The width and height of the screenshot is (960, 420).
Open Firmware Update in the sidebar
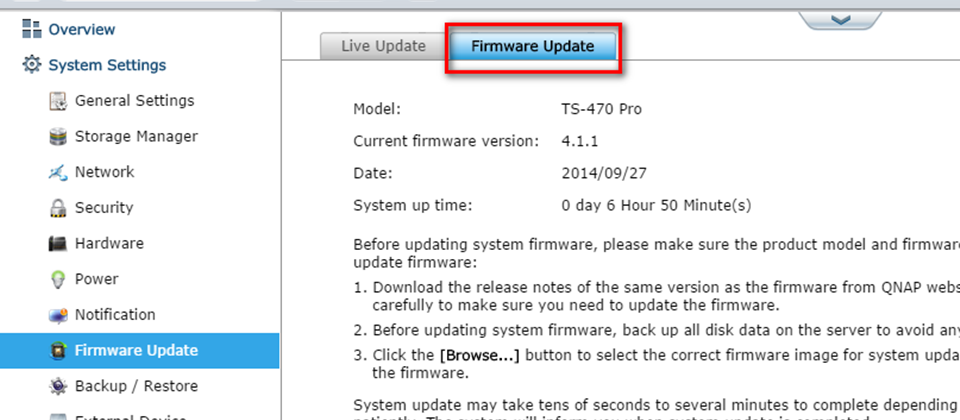click(x=140, y=351)
